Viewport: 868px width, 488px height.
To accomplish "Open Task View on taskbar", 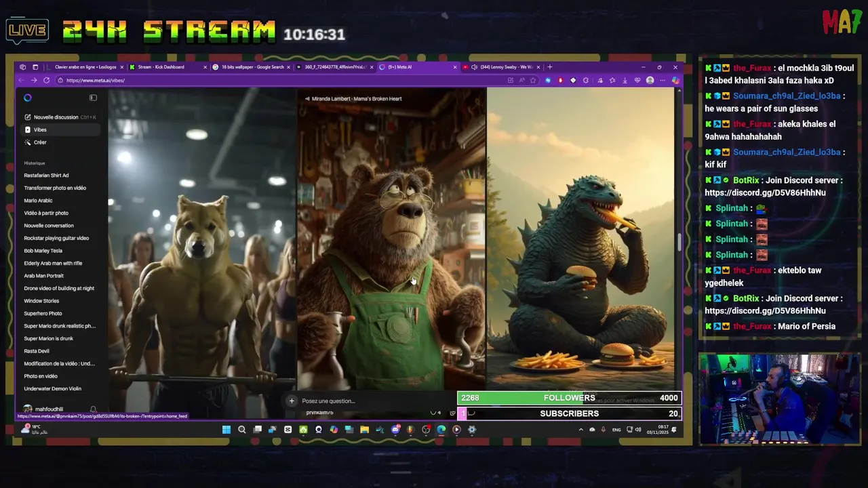I will click(x=257, y=430).
